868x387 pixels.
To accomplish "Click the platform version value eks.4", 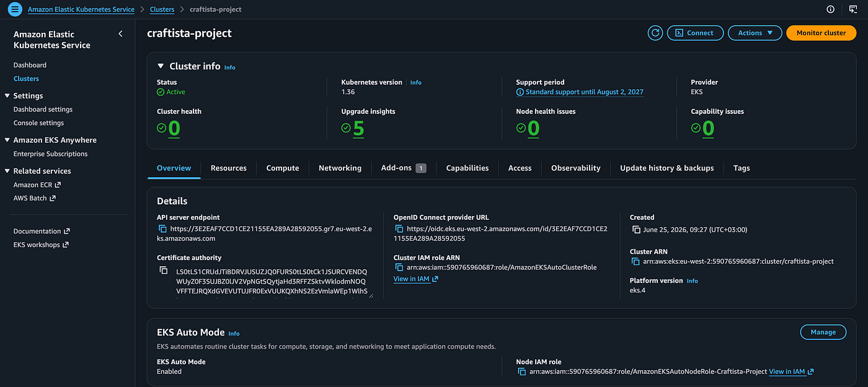I will [x=637, y=290].
